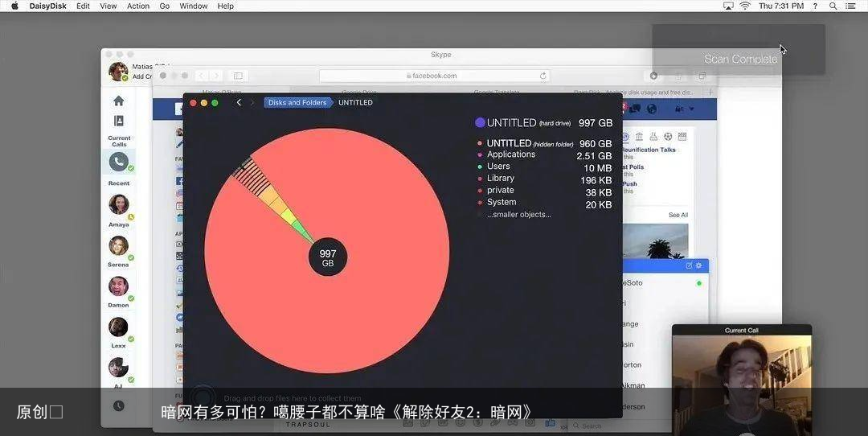
Task: Open the Help menu
Action: pos(225,6)
